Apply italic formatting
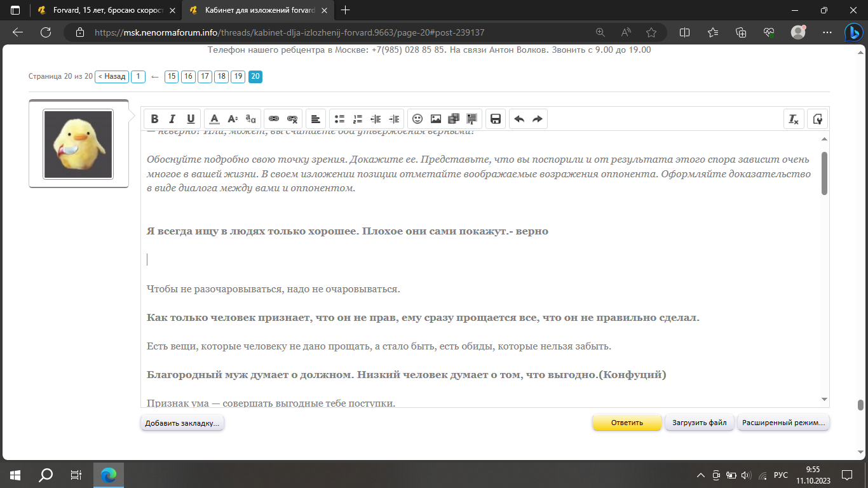 pos(172,118)
